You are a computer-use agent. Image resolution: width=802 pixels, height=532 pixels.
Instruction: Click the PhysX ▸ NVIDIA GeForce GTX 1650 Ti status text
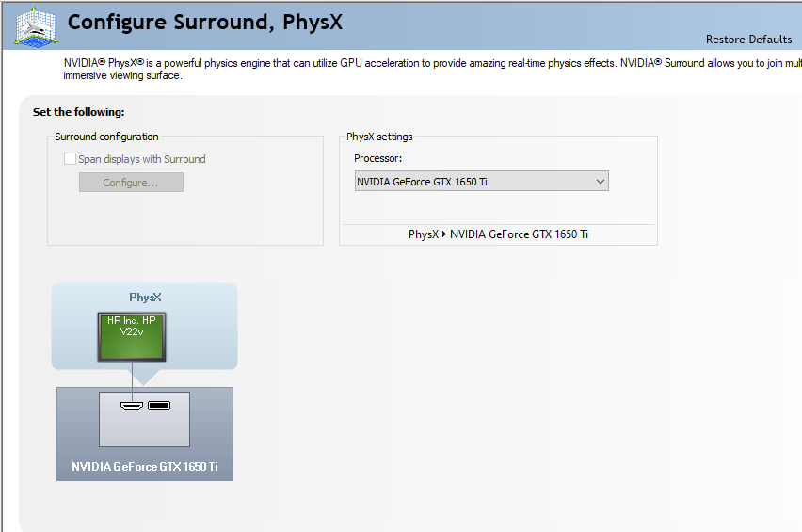pyautogui.click(x=498, y=234)
